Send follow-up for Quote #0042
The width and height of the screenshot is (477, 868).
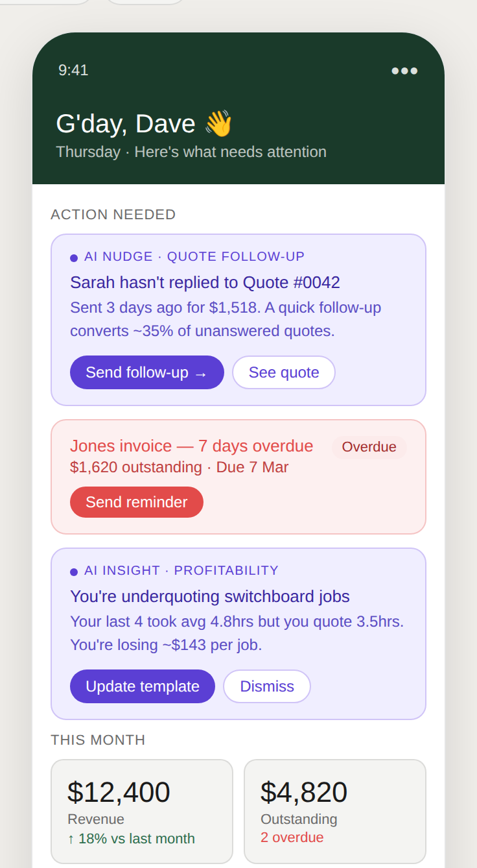pyautogui.click(x=146, y=372)
